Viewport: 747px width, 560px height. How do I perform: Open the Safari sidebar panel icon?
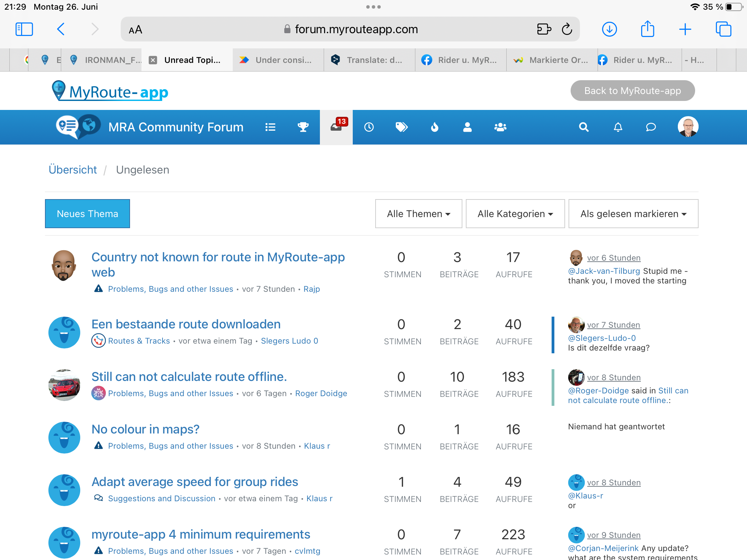click(x=24, y=29)
